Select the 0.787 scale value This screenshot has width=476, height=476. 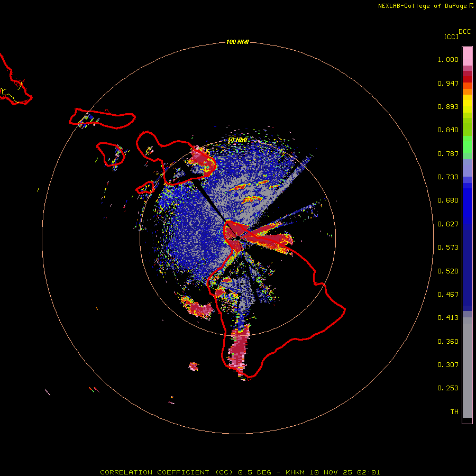pyautogui.click(x=448, y=153)
